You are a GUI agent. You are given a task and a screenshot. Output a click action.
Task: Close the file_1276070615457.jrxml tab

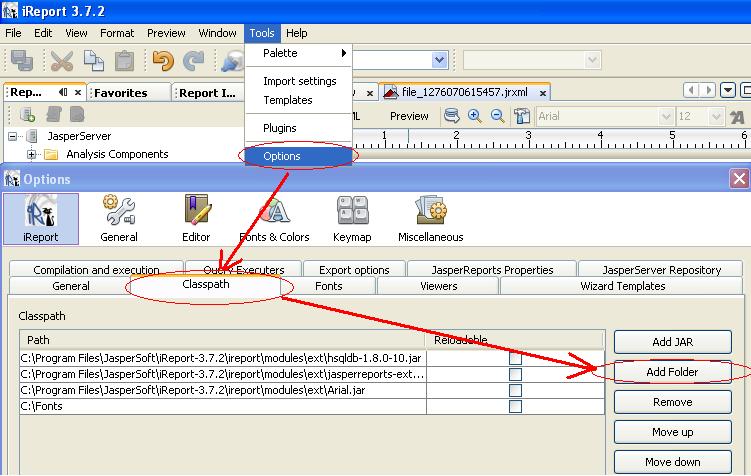542,93
